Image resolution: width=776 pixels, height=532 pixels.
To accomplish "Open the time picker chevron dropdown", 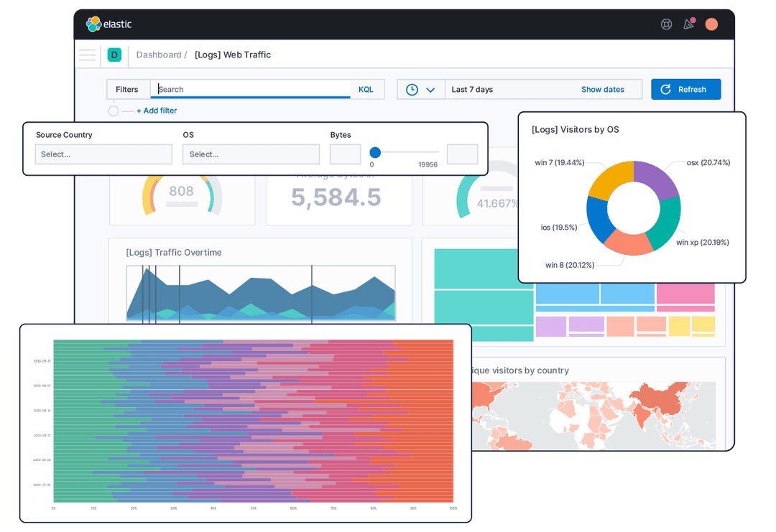I will (x=430, y=89).
